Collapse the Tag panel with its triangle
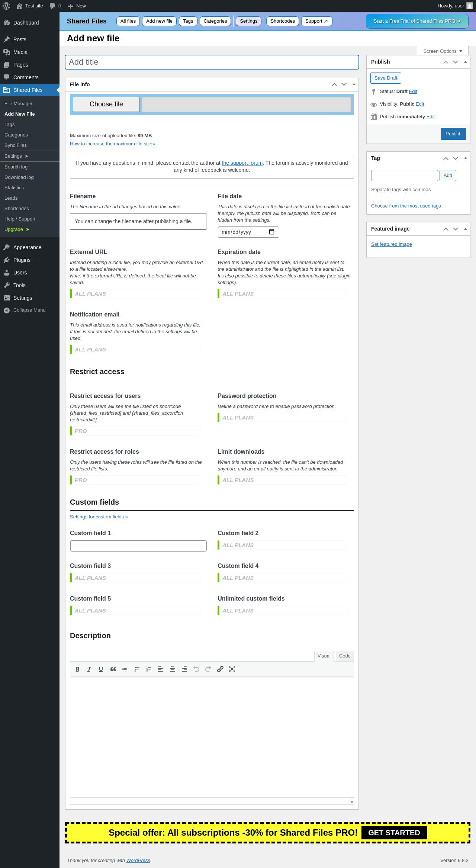Viewport: 476px width, 868px height. pos(465,158)
